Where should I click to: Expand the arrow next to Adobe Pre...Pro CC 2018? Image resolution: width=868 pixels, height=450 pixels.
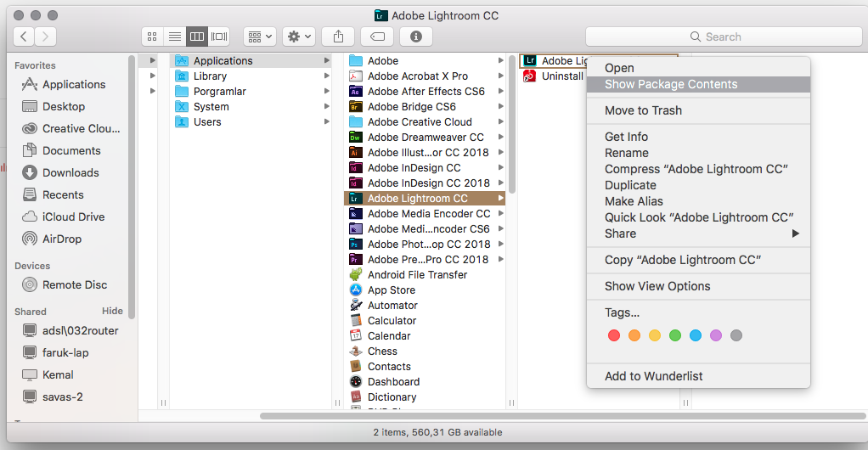[x=500, y=260]
